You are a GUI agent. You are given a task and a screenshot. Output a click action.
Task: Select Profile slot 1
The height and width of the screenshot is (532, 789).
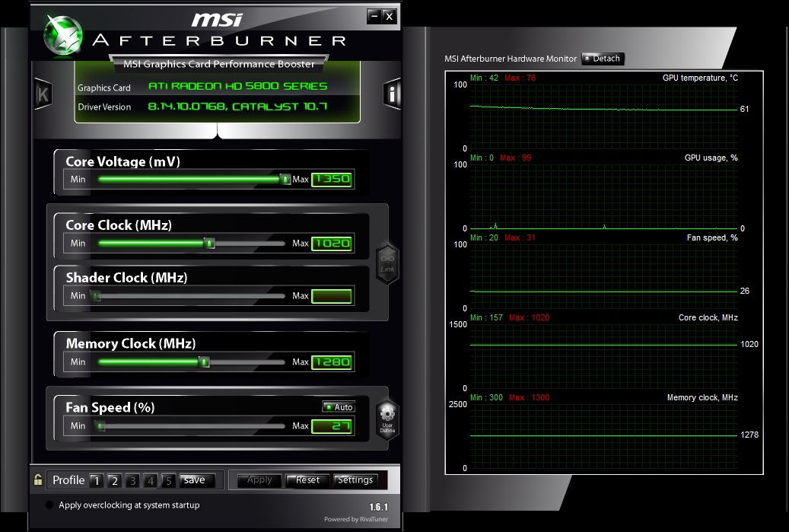97,481
